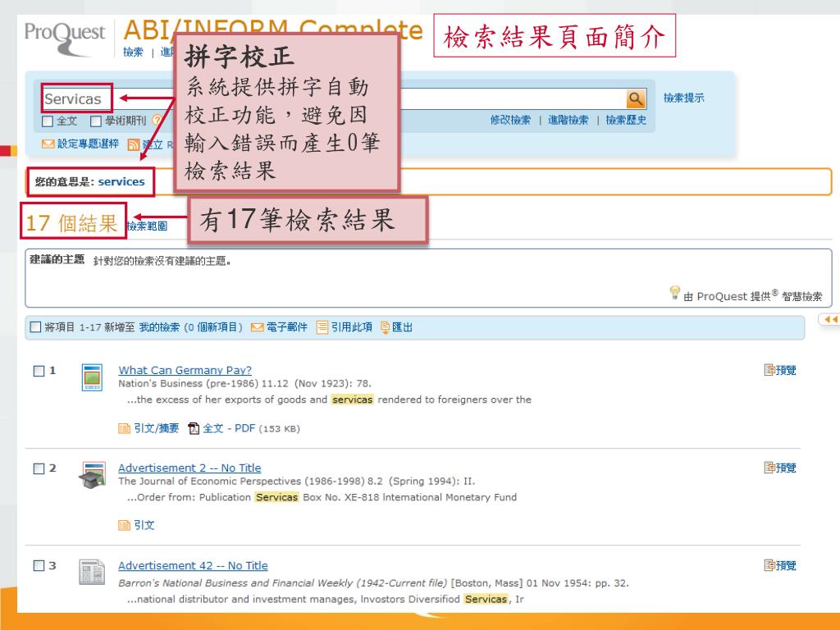The height and width of the screenshot is (630, 840).
Task: Select the checkbox for result 3
Action: click(39, 566)
